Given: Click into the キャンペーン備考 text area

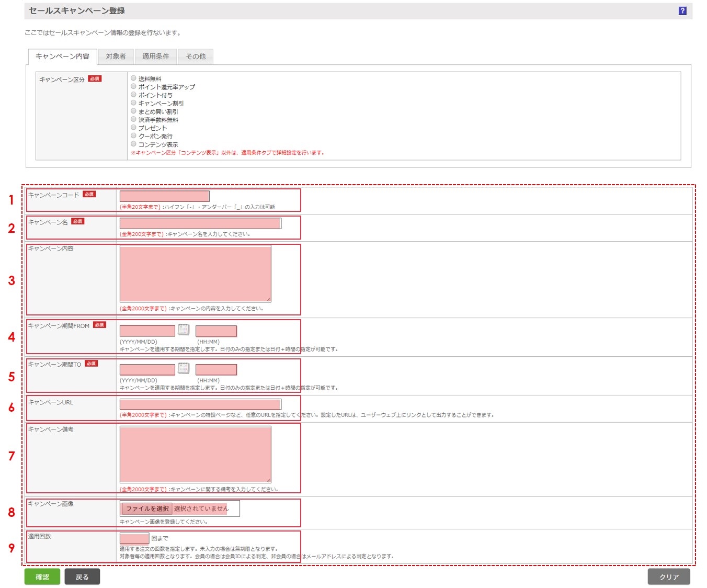Looking at the screenshot, I should [x=196, y=455].
